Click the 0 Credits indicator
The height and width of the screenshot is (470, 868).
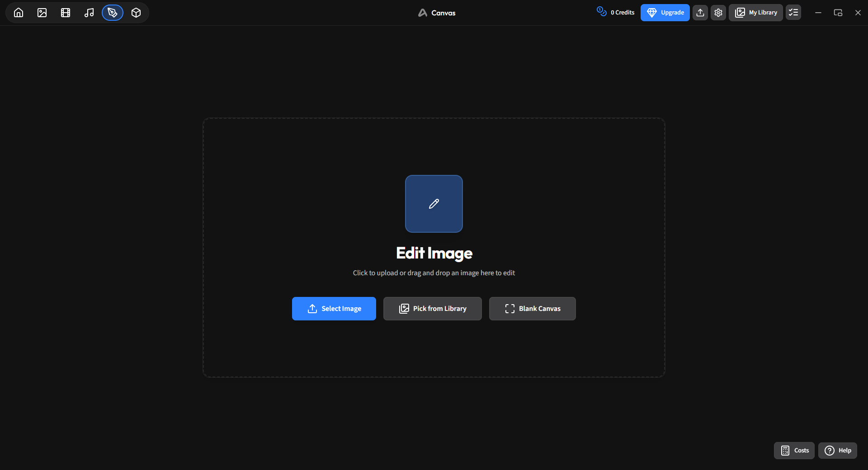click(616, 12)
